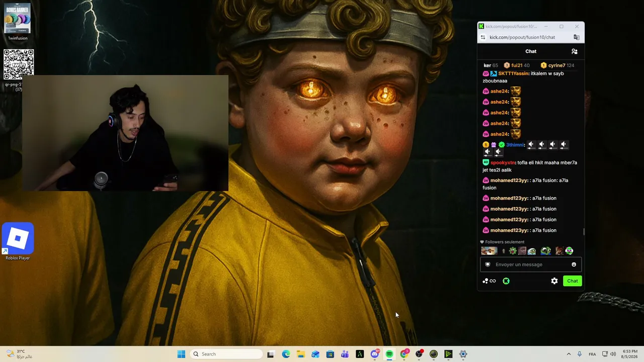Image resolution: width=644 pixels, height=362 pixels.
Task: Insert the spiky green shouting Pepe emote
Action: point(513,251)
